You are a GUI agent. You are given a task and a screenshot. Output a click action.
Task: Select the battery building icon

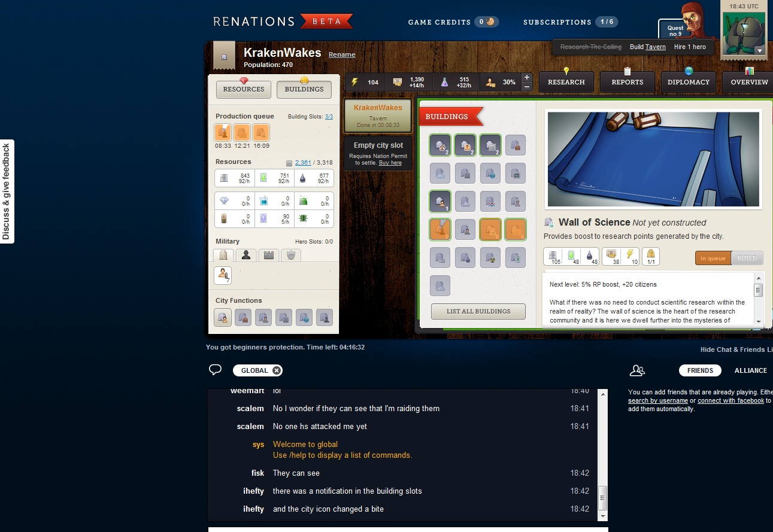[516, 258]
